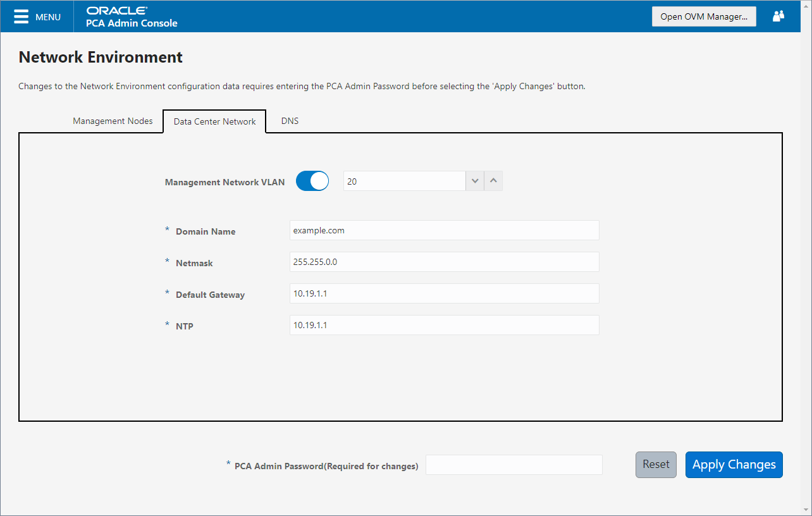Edit the VLAN number field showing 20
Screen dimensions: 812x516
(405, 181)
